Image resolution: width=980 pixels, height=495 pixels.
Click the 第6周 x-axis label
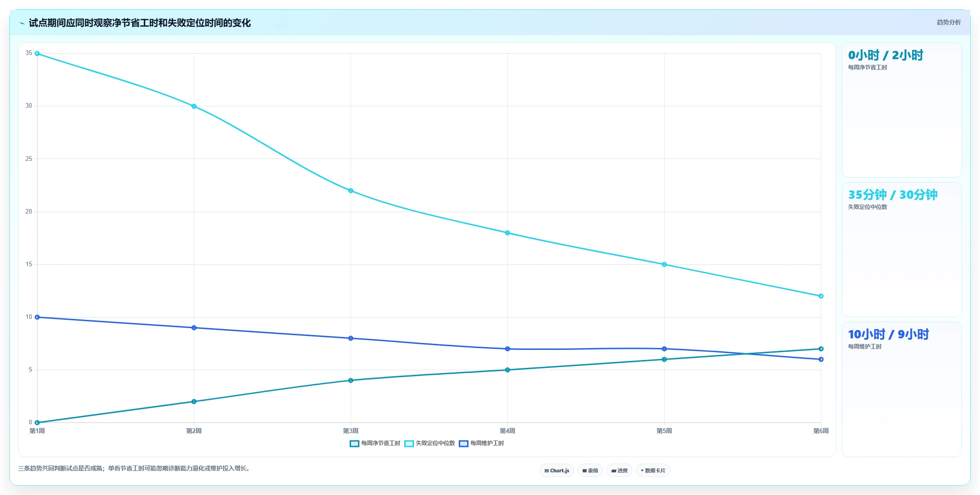coord(821,431)
